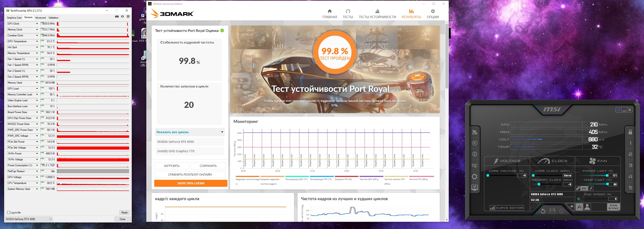The image size is (644, 229).
Task: Open the ОПЦИИ tab in 3DMark
Action: 433,14
